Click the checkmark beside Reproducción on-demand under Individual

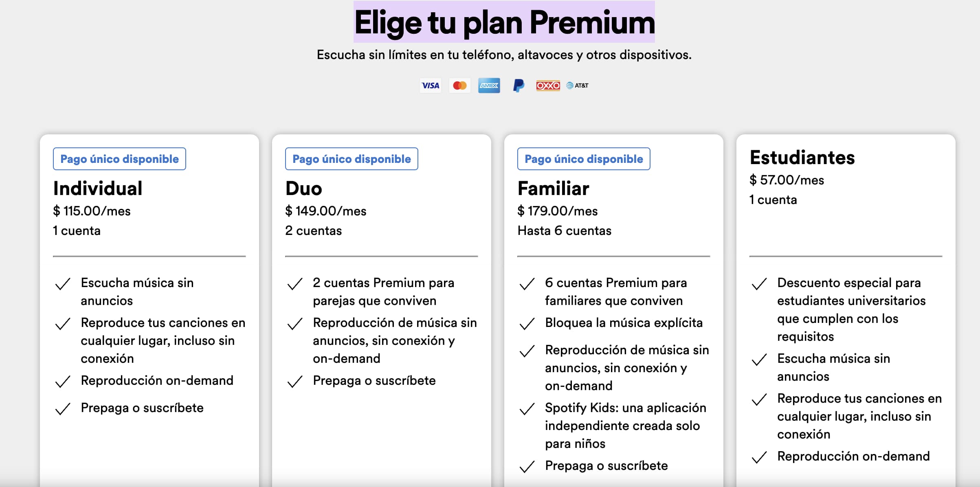[x=62, y=381]
